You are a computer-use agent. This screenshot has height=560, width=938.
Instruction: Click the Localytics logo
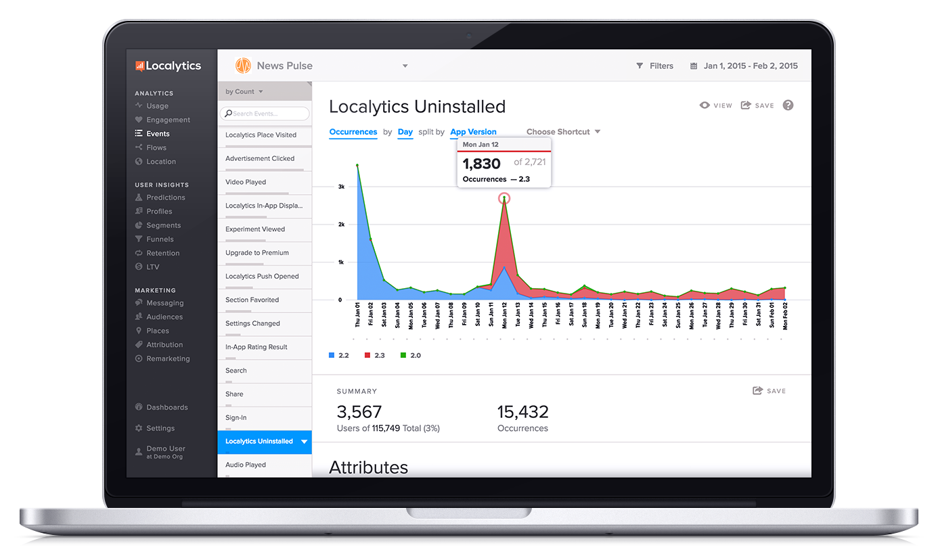[x=168, y=66]
